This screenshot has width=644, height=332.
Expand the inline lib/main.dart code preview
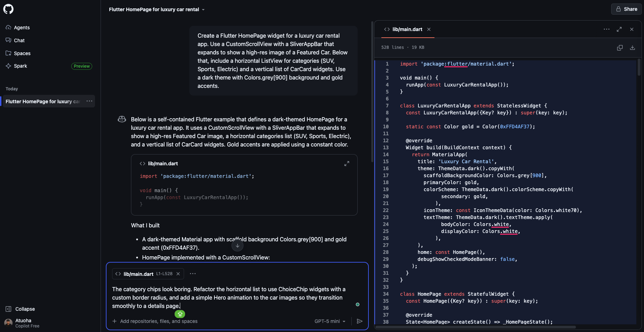[x=346, y=164]
